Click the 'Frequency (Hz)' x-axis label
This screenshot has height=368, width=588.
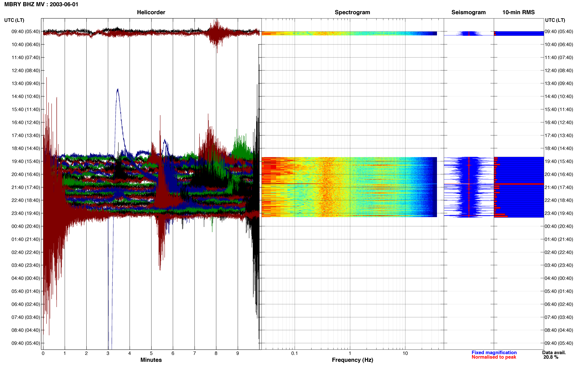tap(352, 360)
